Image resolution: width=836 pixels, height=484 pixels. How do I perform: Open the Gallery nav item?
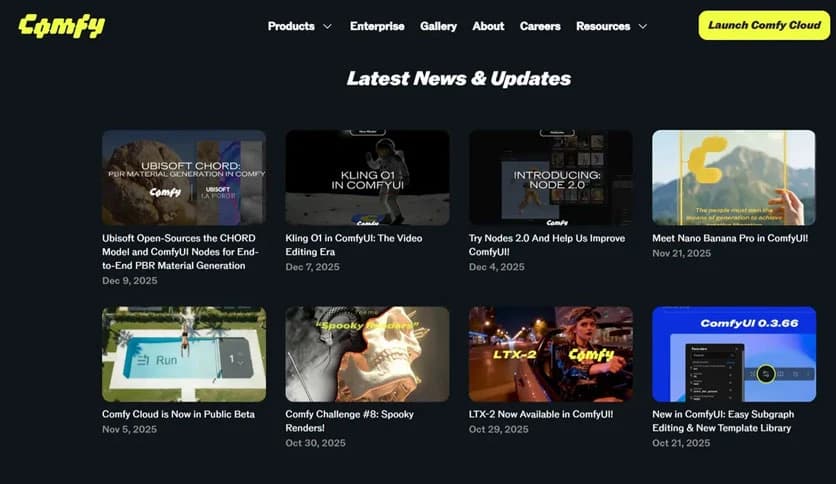coord(438,26)
